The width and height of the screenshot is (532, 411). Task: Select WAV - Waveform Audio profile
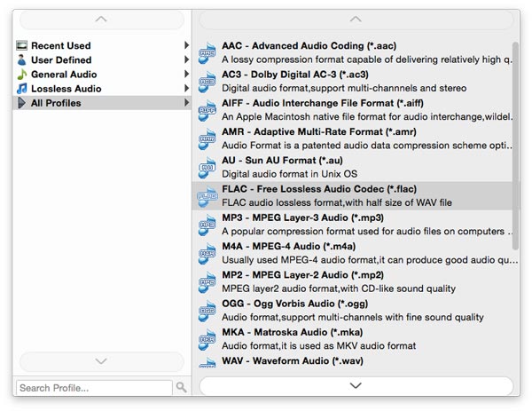pos(353,361)
